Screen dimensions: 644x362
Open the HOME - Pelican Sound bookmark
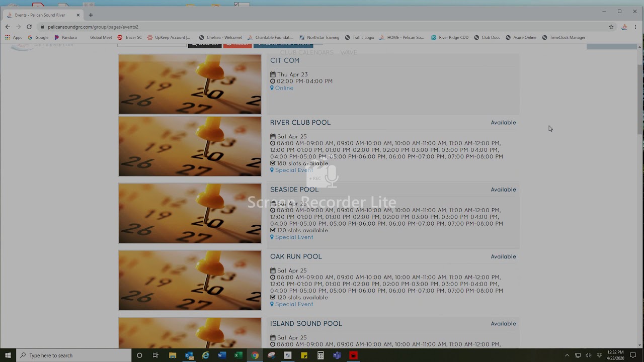point(401,37)
